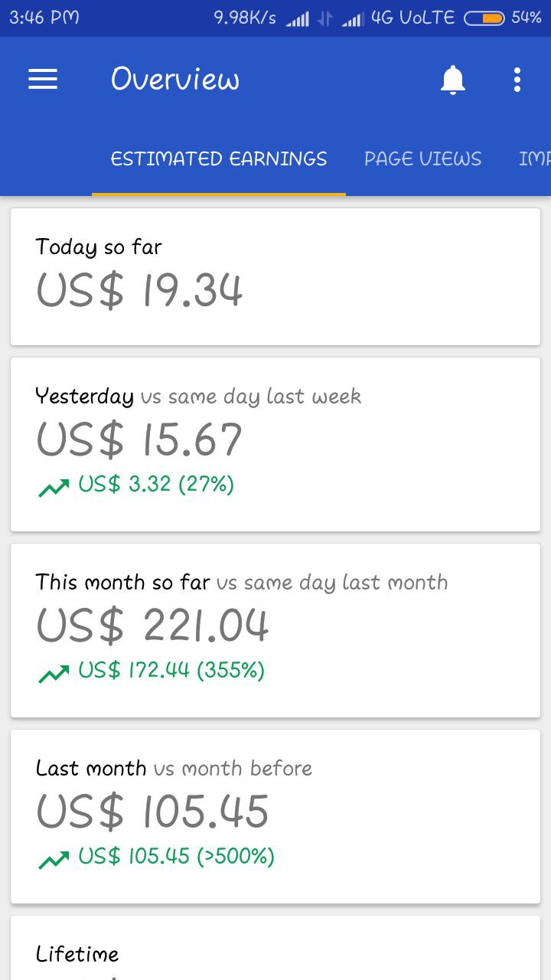This screenshot has width=551, height=980.
Task: Open the Yesterday earnings card
Action: coord(275,444)
